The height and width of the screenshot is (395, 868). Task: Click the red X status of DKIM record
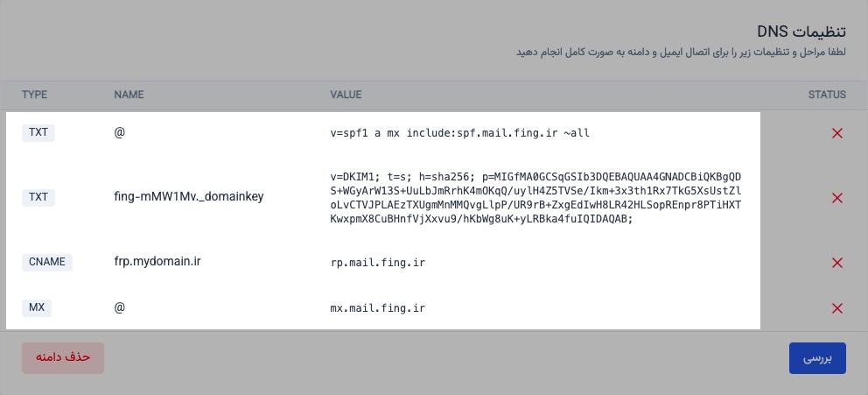(837, 198)
